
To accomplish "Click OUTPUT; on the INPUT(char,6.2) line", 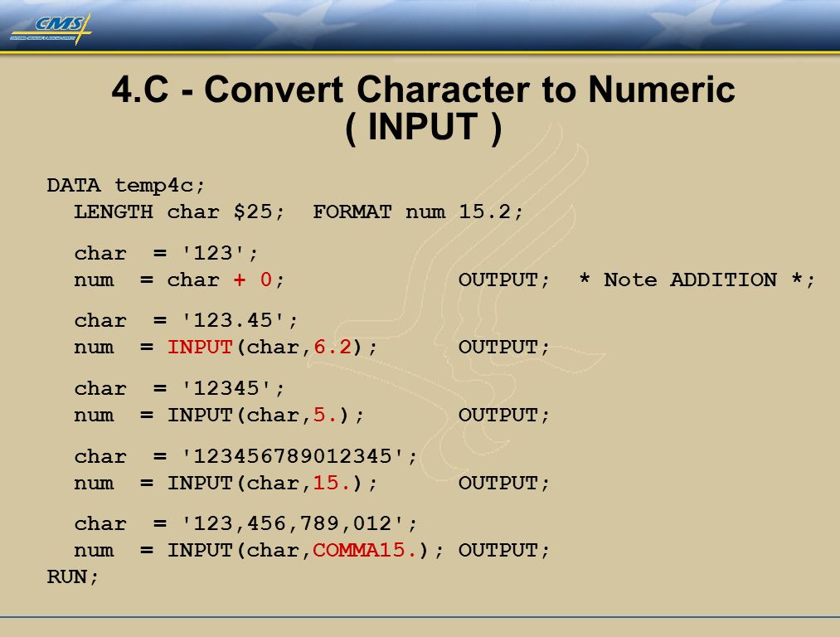I will pyautogui.click(x=504, y=348).
